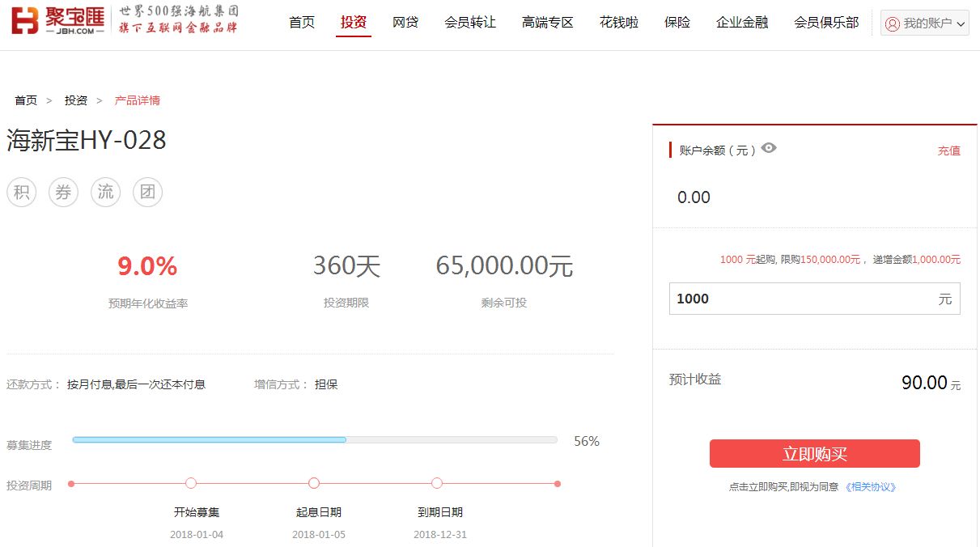Click the 开始募集 timeline circle marker

(x=191, y=483)
